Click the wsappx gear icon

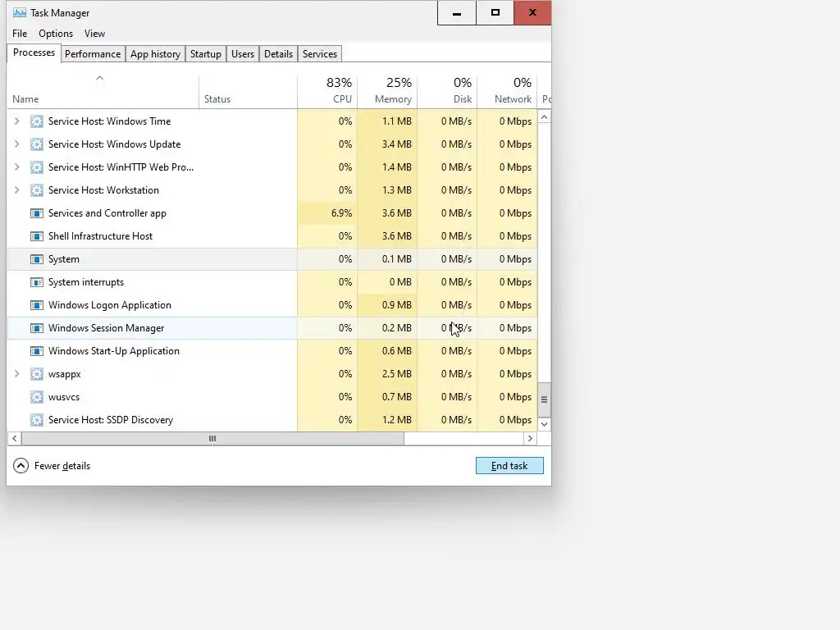36,374
